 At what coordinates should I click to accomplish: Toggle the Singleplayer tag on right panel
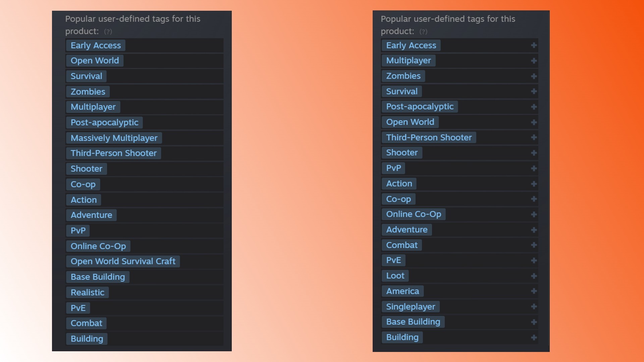535,306
